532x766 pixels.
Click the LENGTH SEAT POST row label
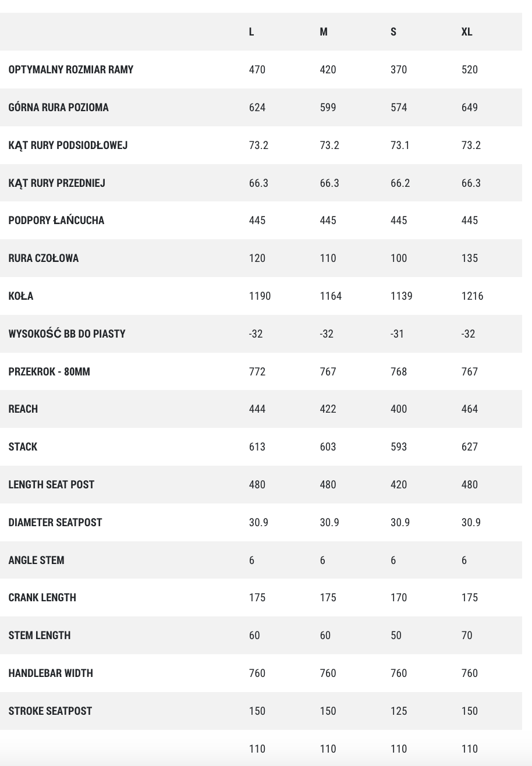51,485
